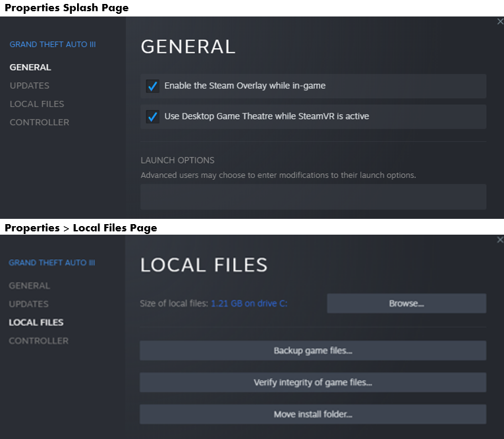
Task: Click Backup game files button
Action: coord(313,351)
